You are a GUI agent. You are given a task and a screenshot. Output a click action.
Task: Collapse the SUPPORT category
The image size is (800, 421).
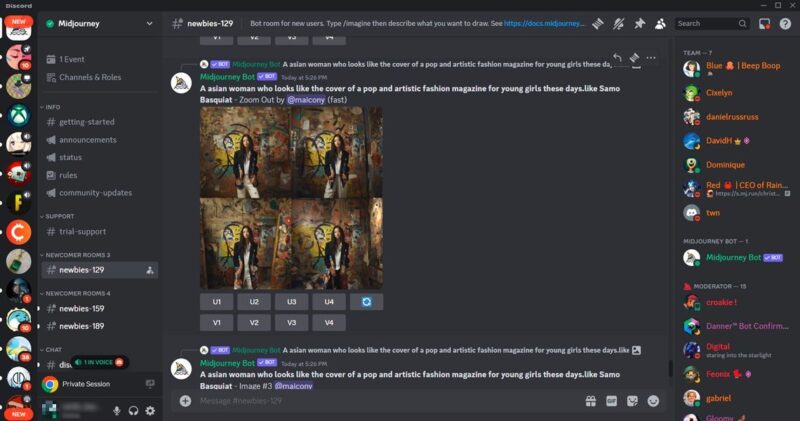click(x=57, y=216)
